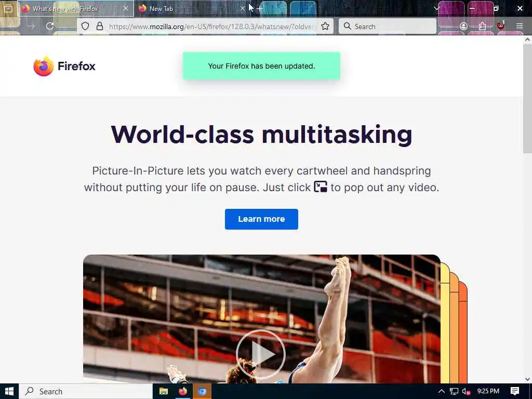Switch to What's new with Firefox tab
The width and height of the screenshot is (532, 399).
(x=76, y=8)
